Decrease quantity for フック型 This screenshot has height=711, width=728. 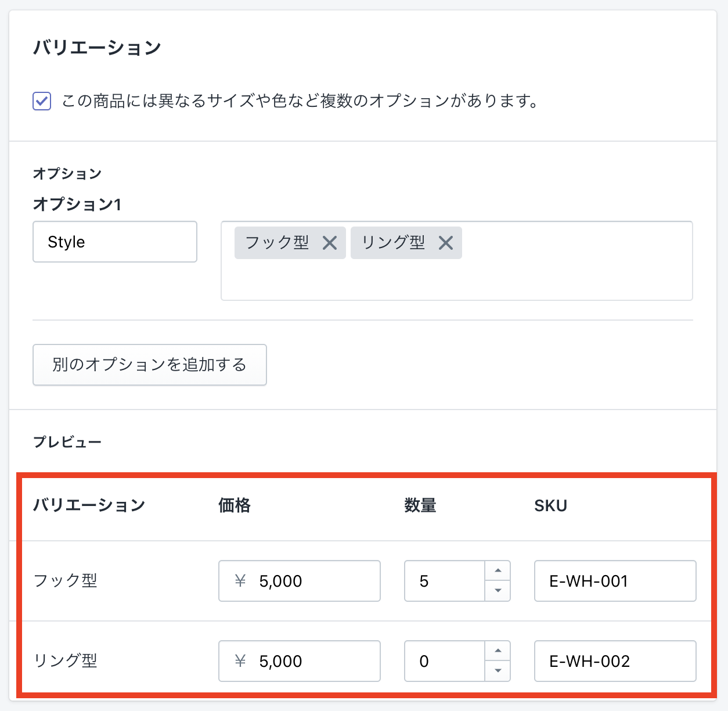point(498,591)
